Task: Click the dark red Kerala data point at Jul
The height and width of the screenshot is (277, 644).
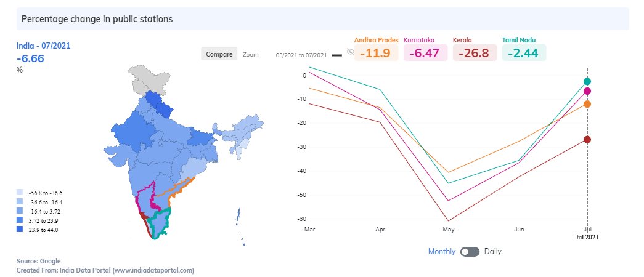Action: pyautogui.click(x=587, y=140)
